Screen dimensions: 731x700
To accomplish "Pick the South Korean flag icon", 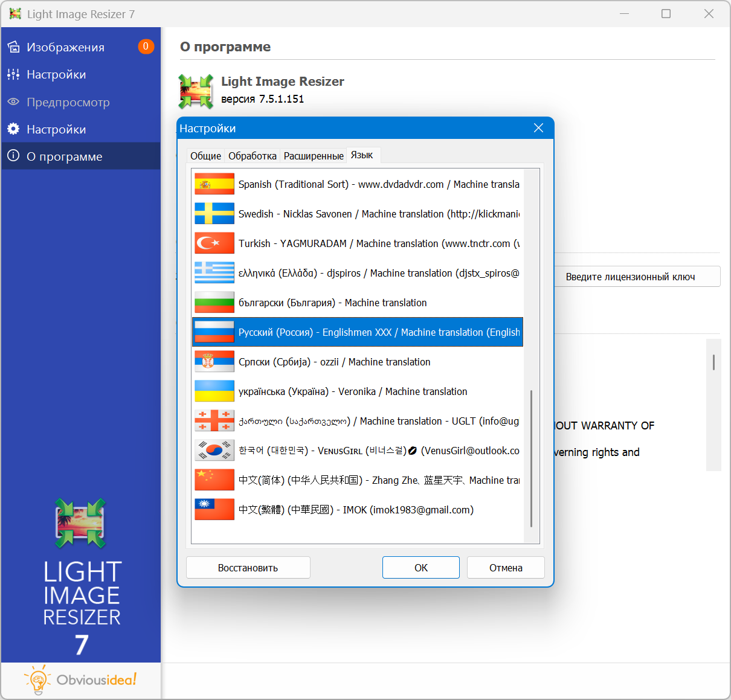I will (x=214, y=451).
